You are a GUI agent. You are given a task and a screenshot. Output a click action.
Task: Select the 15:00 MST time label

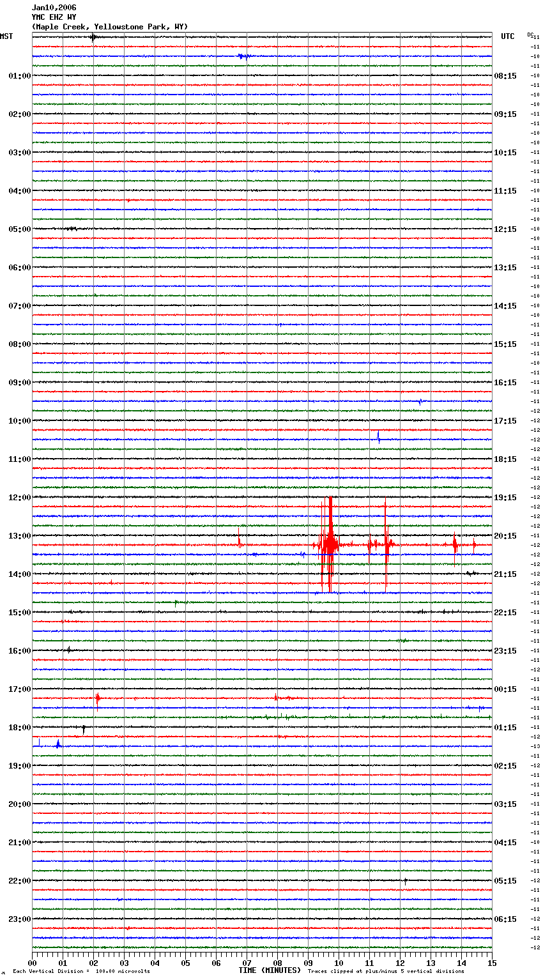point(20,613)
